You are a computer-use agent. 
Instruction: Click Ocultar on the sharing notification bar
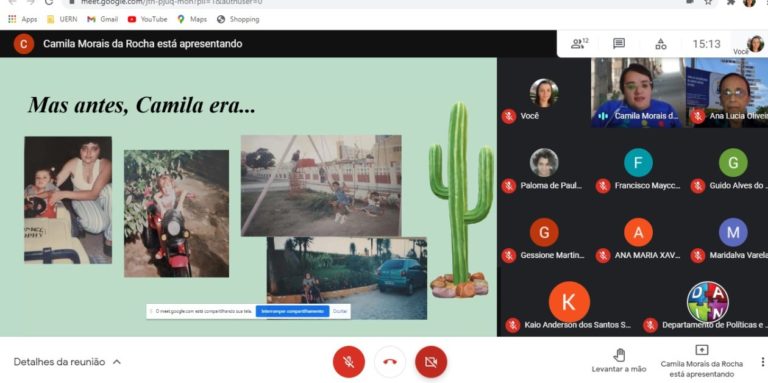339,311
